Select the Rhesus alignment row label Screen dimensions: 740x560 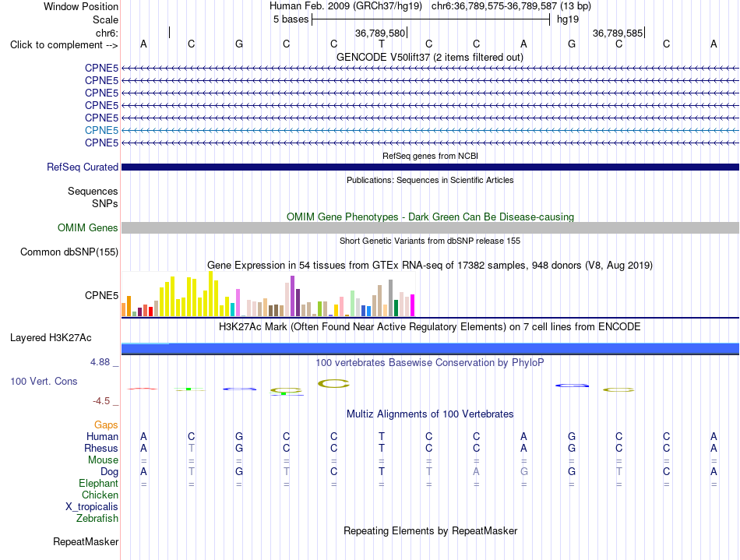click(101, 448)
